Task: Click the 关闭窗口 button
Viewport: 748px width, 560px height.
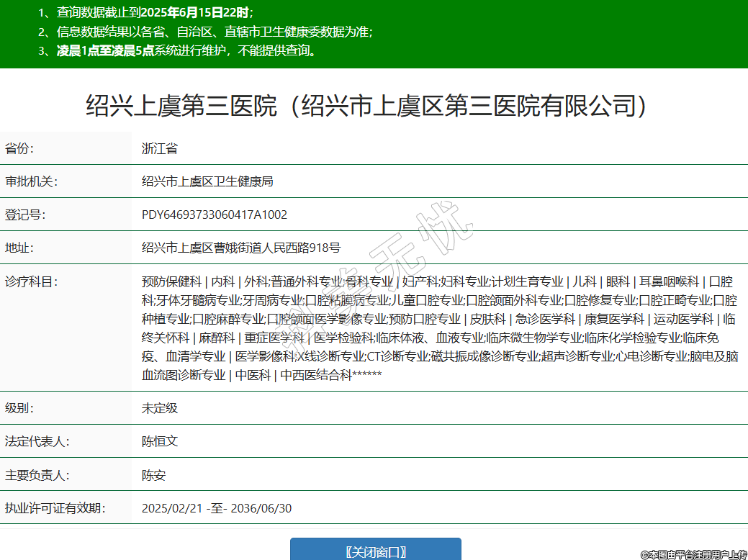Action: pos(375,551)
